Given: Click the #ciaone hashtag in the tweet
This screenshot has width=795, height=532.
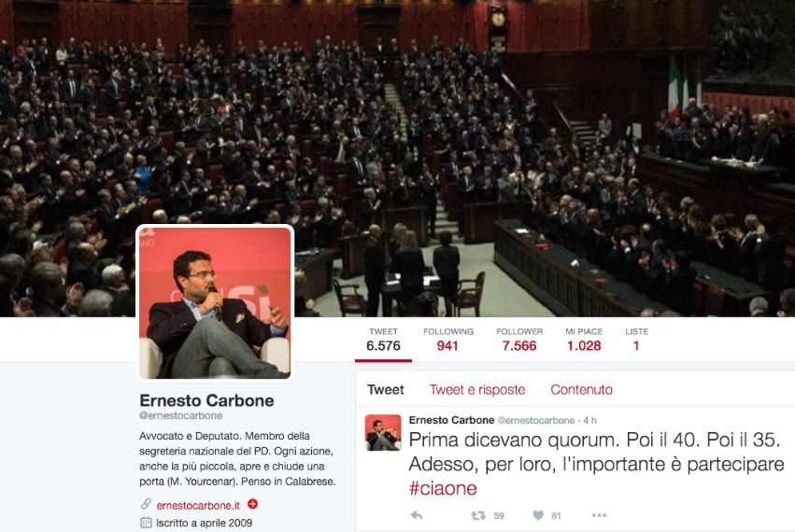Looking at the screenshot, I should tap(443, 488).
